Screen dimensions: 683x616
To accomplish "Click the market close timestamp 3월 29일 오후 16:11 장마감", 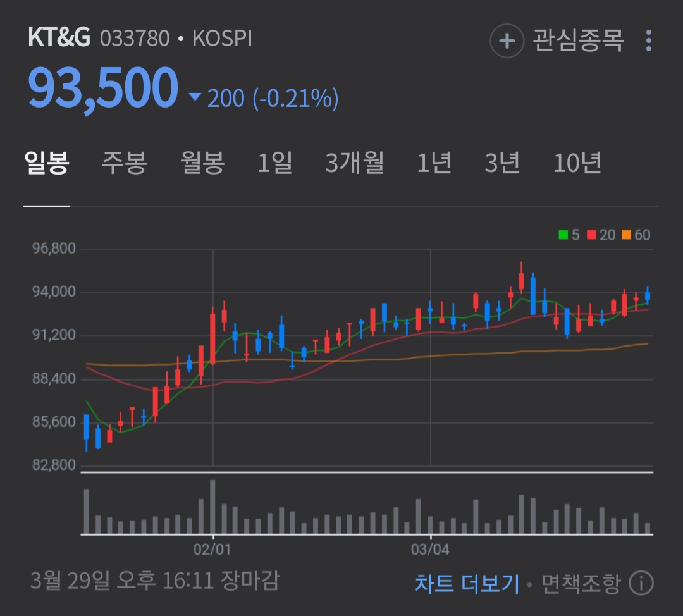I will [x=155, y=581].
